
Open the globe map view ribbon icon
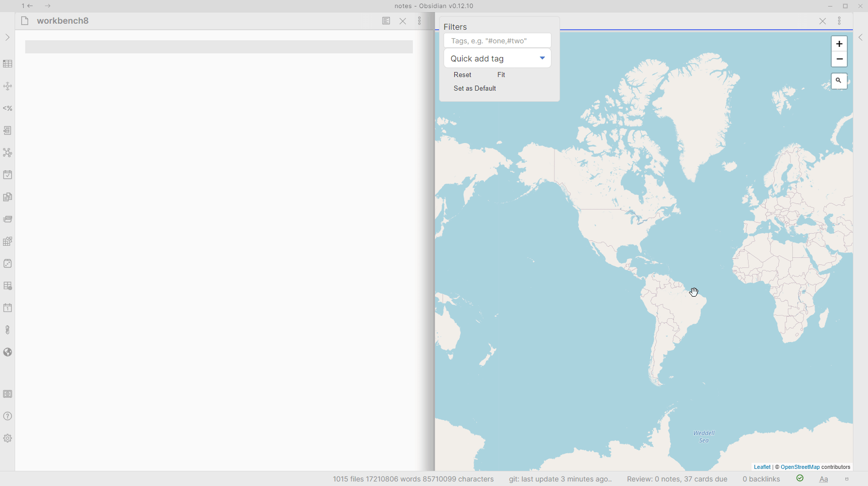[8, 352]
